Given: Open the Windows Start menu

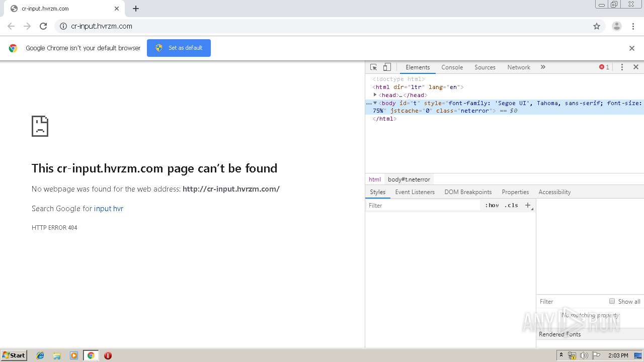Looking at the screenshot, I should click(14, 355).
